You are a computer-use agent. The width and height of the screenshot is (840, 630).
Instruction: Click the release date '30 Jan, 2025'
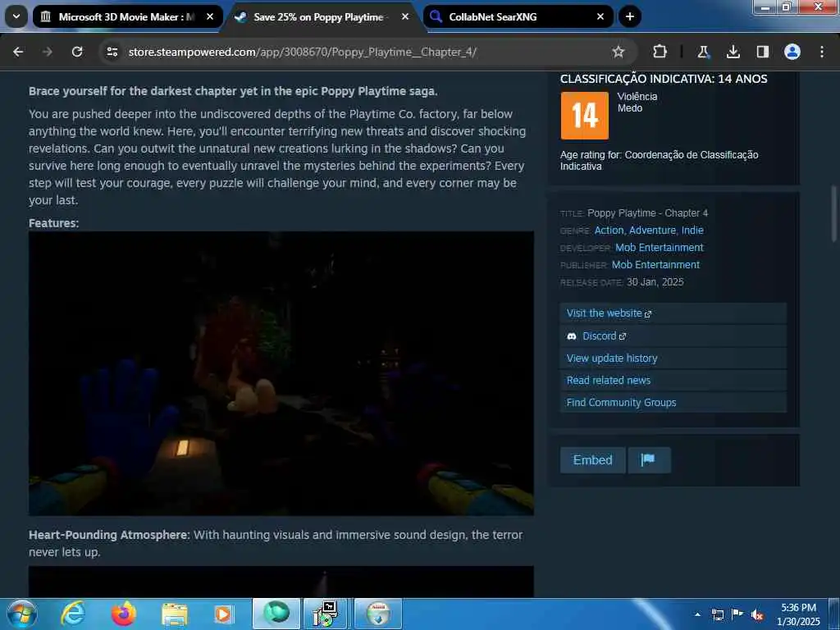click(655, 282)
